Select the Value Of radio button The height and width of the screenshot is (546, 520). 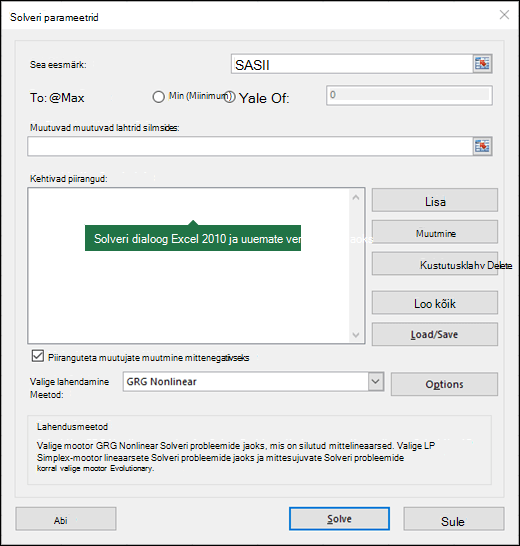click(x=230, y=97)
